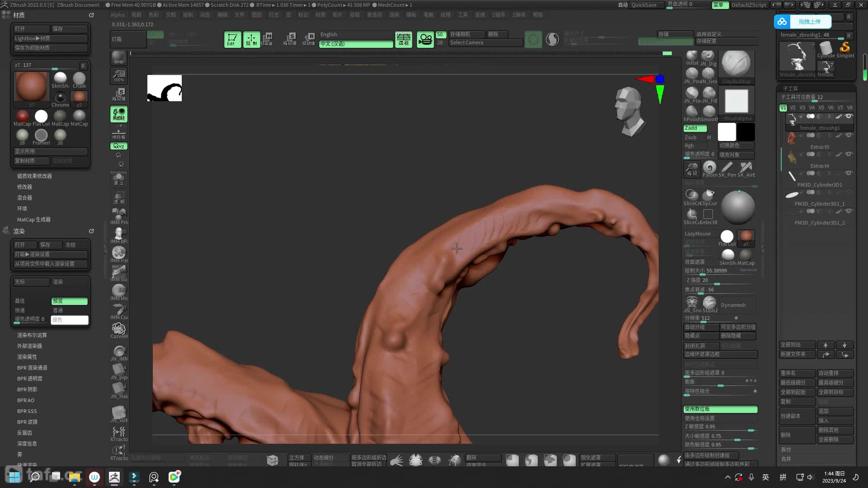Click the SimpleBrush tool icon
The width and height of the screenshot is (868, 488).
coord(845,50)
